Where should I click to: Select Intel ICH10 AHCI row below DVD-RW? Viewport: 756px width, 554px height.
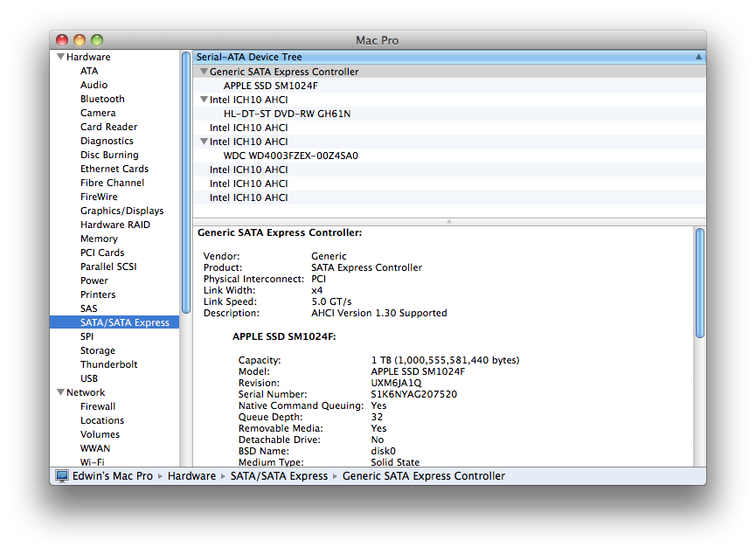coord(449,128)
